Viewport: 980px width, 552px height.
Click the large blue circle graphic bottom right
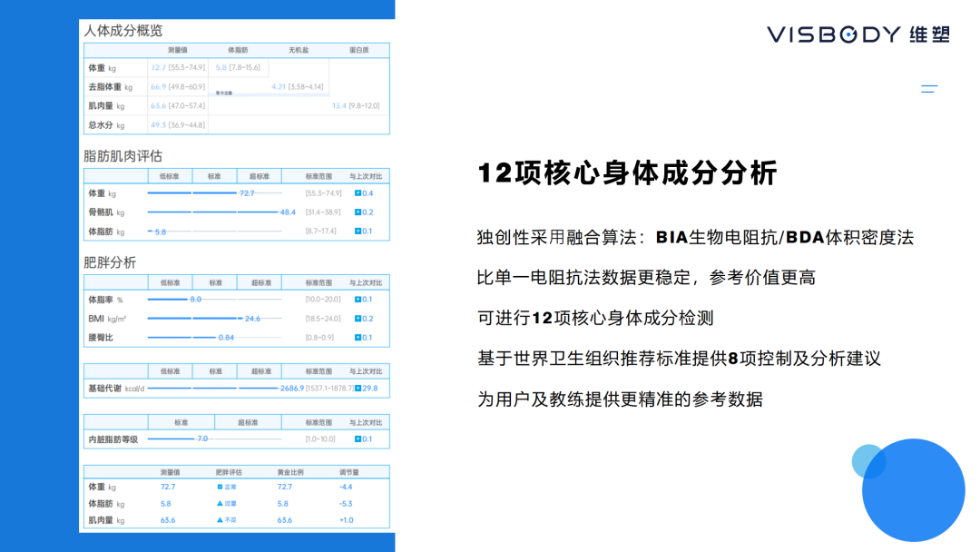point(912,490)
